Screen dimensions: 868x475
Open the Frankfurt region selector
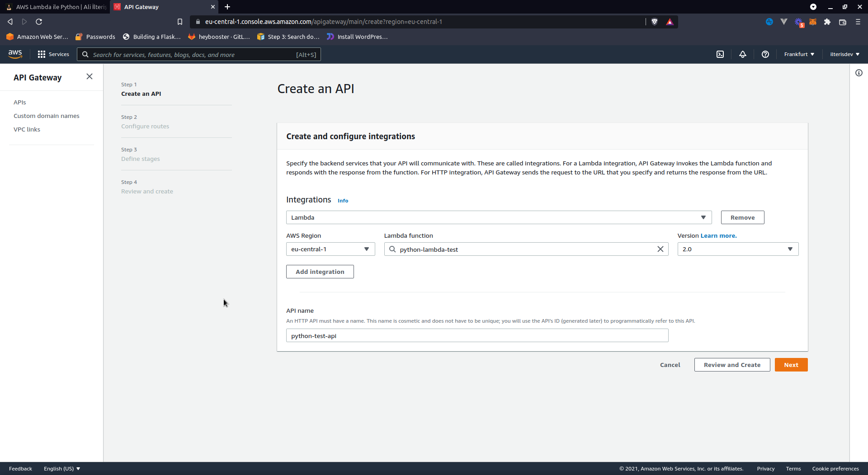click(799, 54)
